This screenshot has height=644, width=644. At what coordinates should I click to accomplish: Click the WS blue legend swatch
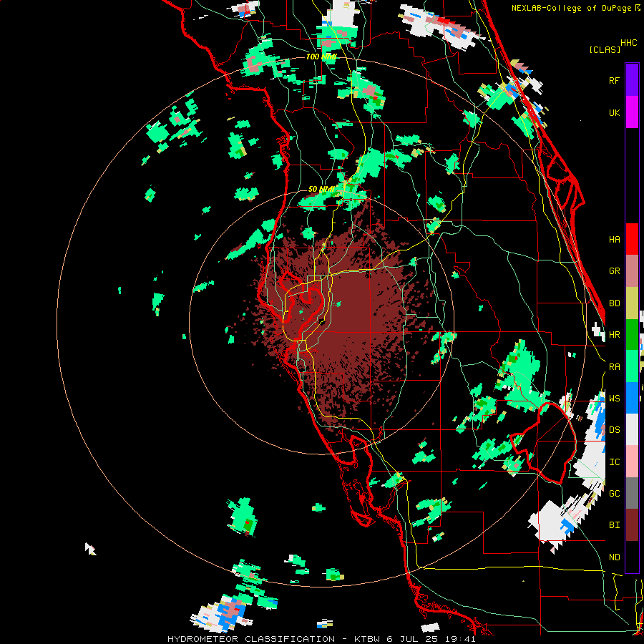point(632,398)
